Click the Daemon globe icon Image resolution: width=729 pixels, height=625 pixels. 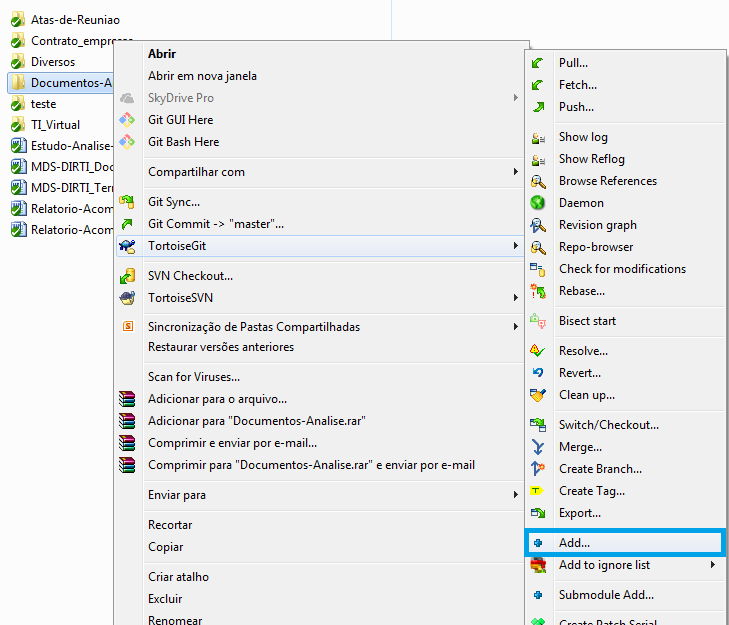pyautogui.click(x=538, y=203)
